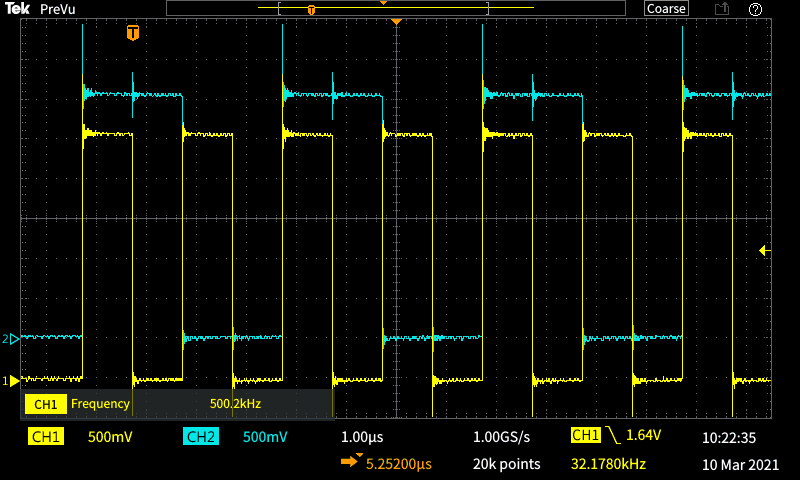Open the 1.00µs horizontal timebase setting
This screenshot has height=480, width=800.
(362, 437)
